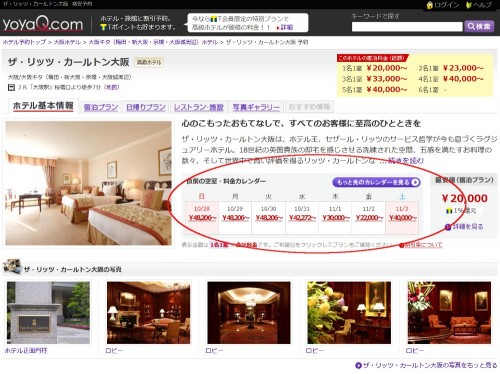Click the yoyaQ.com logo
Image resolution: width=500 pixels, height=374 pixels.
click(43, 24)
